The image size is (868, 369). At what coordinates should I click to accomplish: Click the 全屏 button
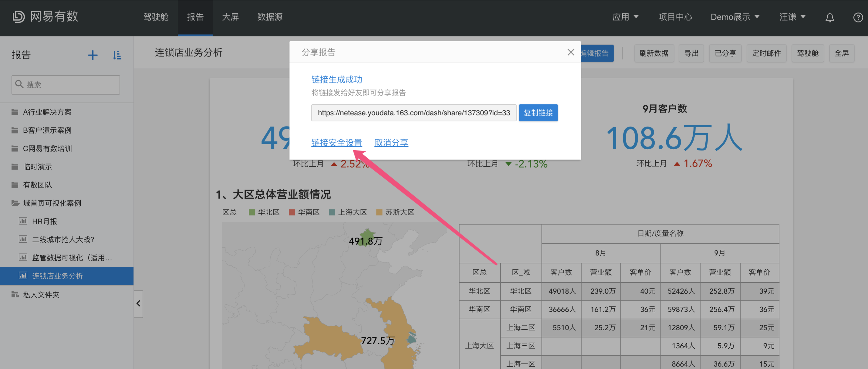tap(842, 53)
